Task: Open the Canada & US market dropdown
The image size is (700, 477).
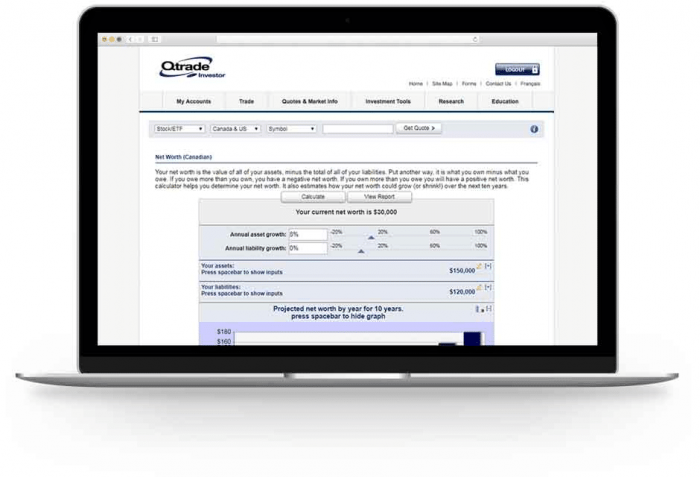Action: click(235, 129)
